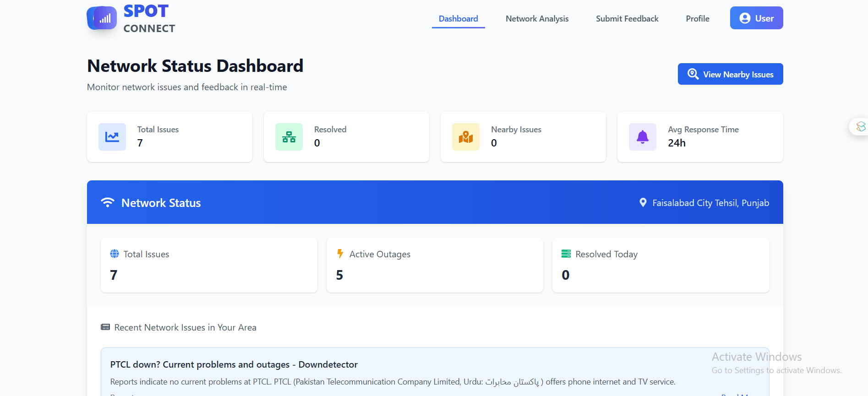Click the purple bell icon for Avg Response Time
The image size is (868, 396).
pyautogui.click(x=643, y=137)
